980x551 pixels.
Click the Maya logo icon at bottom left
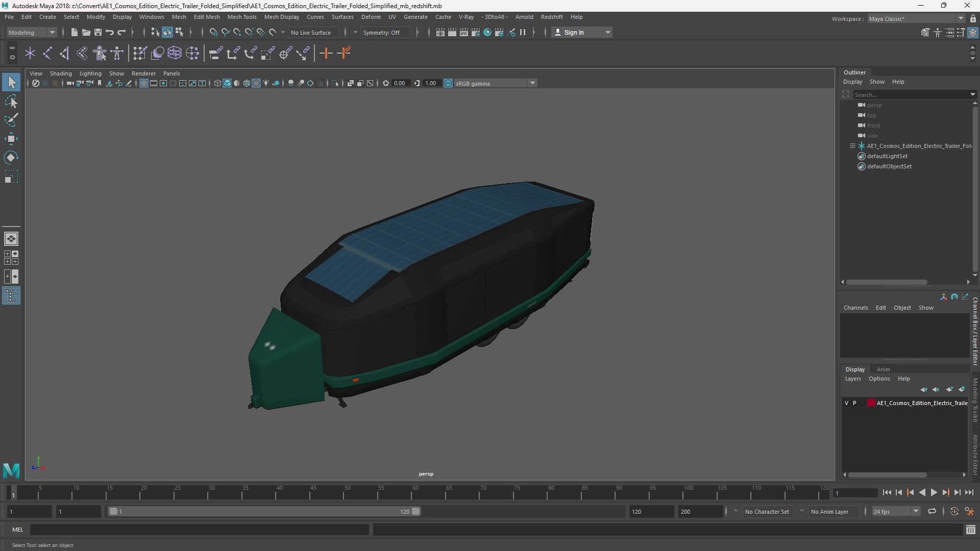point(11,470)
